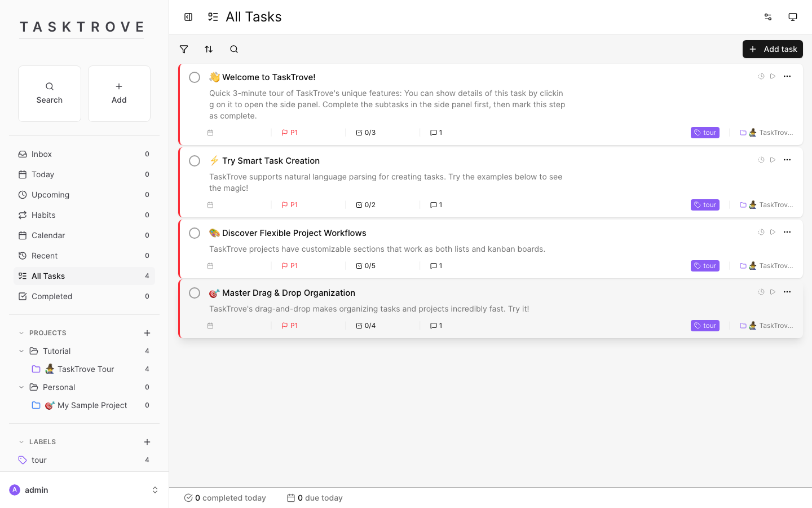Click Try Smart Task Creation description text
812x508 pixels.
386,182
